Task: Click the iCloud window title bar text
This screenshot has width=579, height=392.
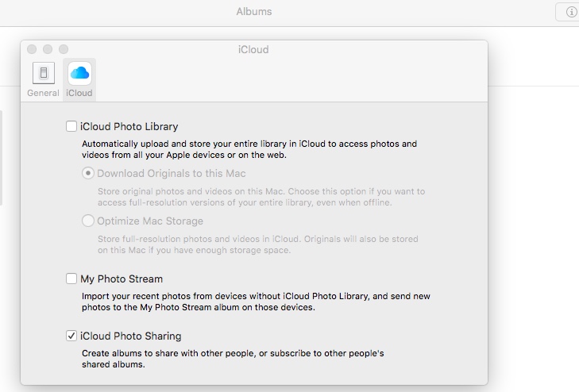Action: point(253,49)
